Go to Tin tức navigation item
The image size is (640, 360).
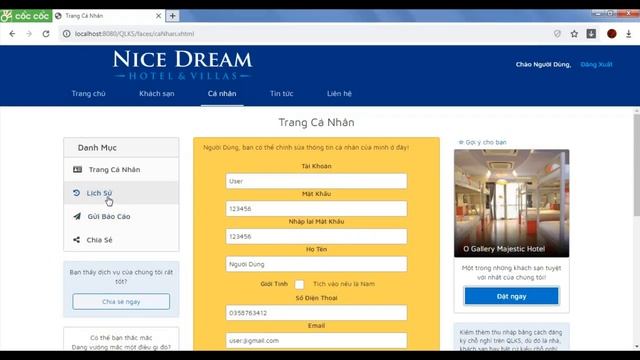tap(282, 93)
